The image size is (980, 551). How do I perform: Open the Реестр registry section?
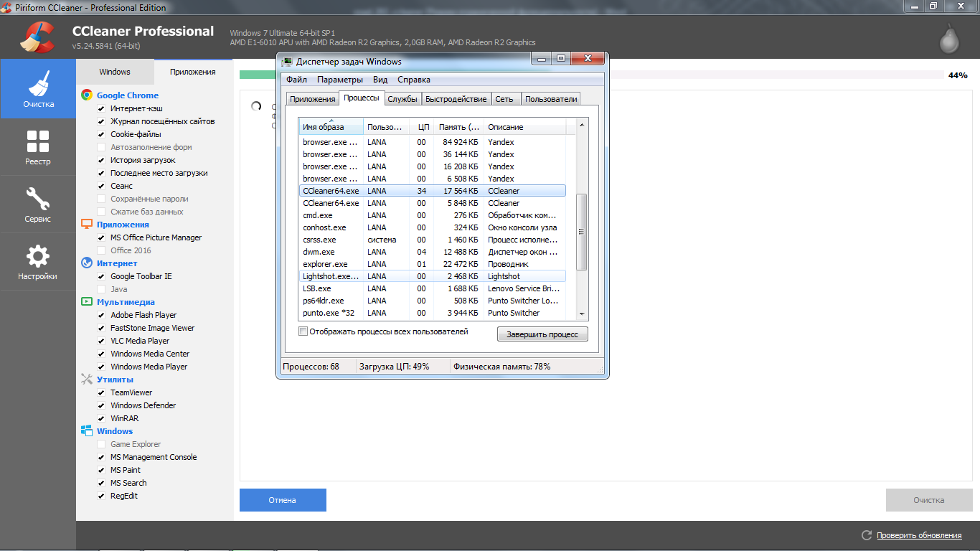[38, 147]
